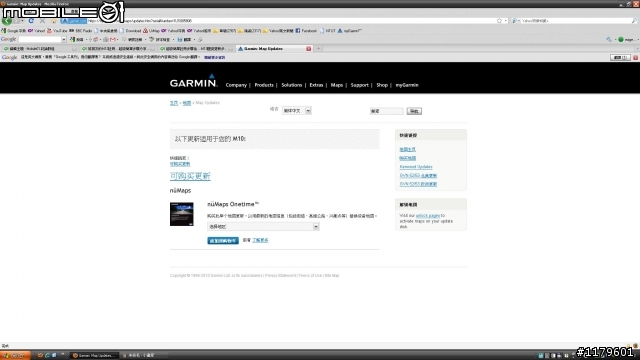This screenshot has width=640, height=360.
Task: Open Shop menu on Garmin site
Action: pos(382,85)
